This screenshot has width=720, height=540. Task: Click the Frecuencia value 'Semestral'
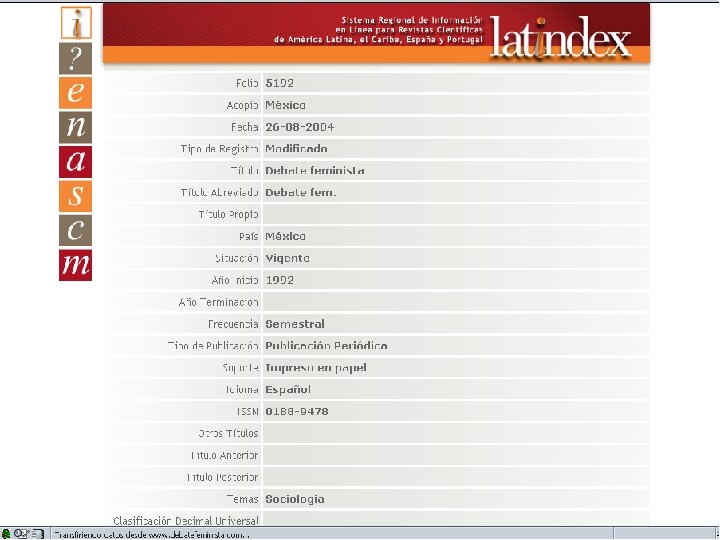pyautogui.click(x=295, y=324)
